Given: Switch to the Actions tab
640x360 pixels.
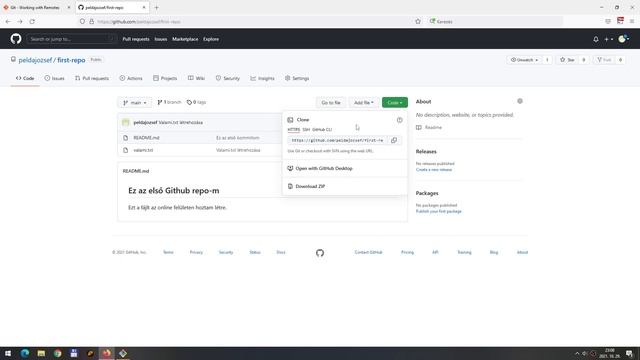Looking at the screenshot, I should 131,78.
